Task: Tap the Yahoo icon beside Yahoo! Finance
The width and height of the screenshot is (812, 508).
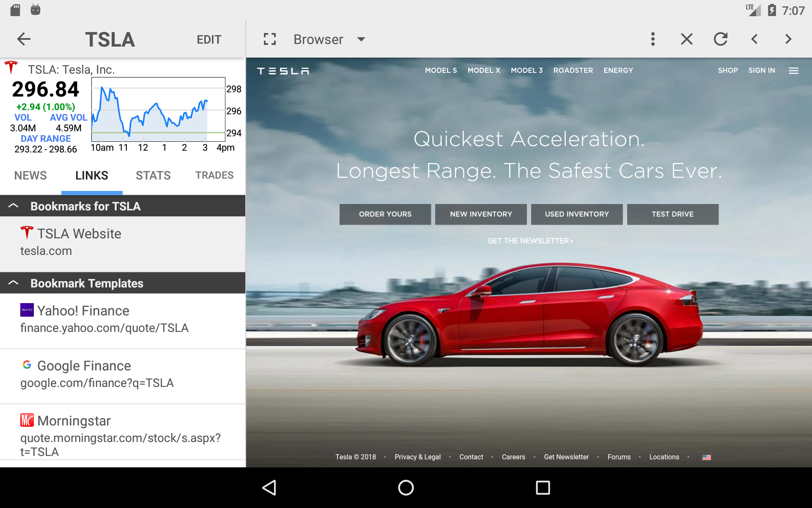Action: click(x=27, y=310)
